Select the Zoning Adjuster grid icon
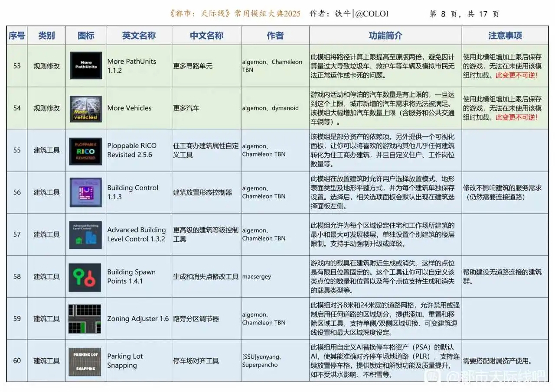The image size is (555, 392). pyautogui.click(x=85, y=319)
